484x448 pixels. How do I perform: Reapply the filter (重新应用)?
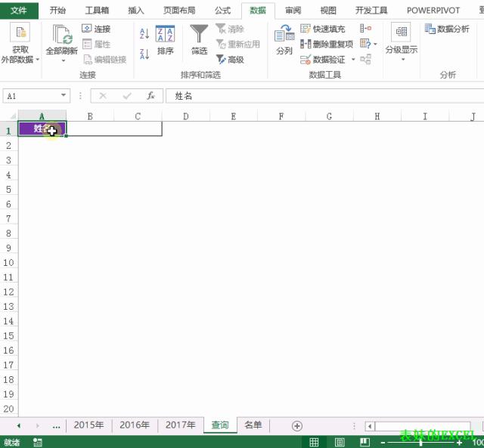tap(238, 44)
